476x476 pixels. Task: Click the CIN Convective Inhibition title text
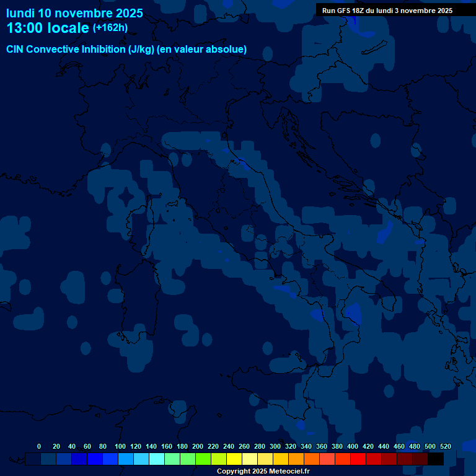(126, 50)
